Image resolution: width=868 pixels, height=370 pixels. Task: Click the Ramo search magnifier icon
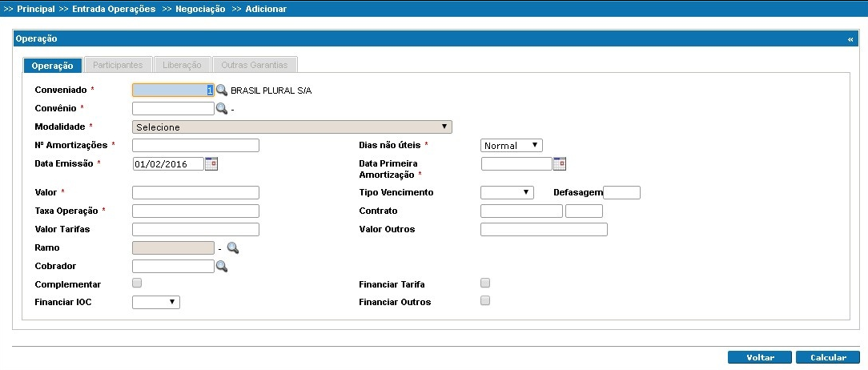tap(233, 248)
